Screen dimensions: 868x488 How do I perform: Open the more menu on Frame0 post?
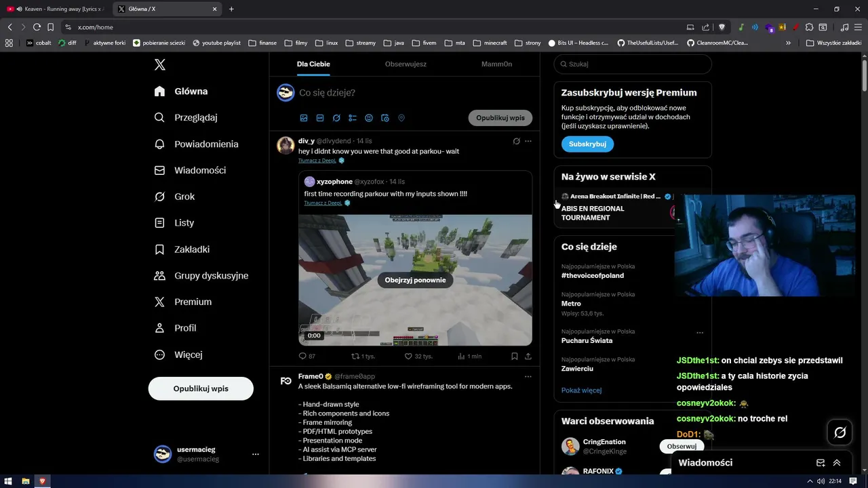click(528, 376)
